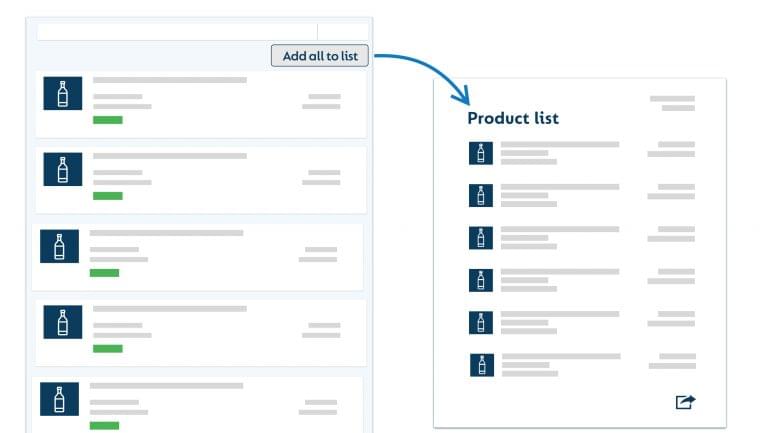Viewport: 768px width, 433px height.
Task: Click green tag on first result card
Action: pyautogui.click(x=108, y=120)
